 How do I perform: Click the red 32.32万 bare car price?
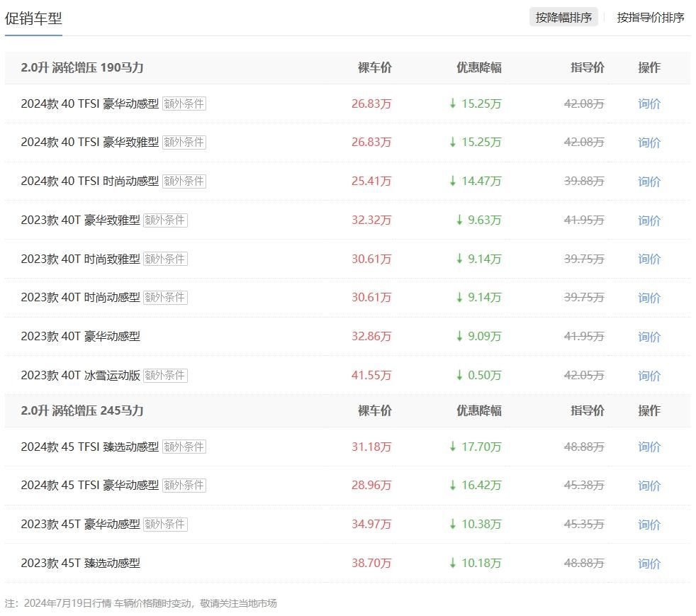tap(371, 220)
